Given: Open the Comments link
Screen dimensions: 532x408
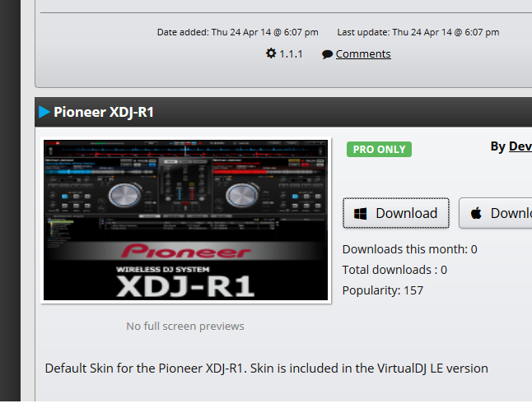Looking at the screenshot, I should pos(363,54).
